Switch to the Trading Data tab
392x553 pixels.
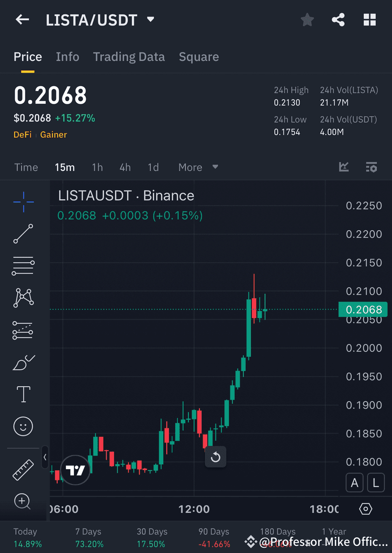[x=129, y=56]
